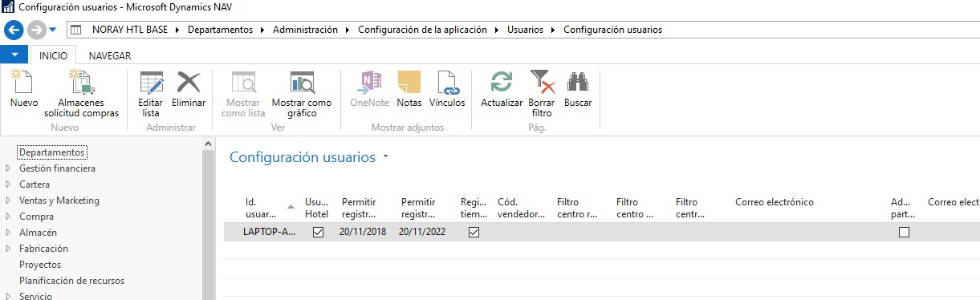This screenshot has height=300, width=980.
Task: Open navigation history dropdown arrow
Action: (x=53, y=30)
